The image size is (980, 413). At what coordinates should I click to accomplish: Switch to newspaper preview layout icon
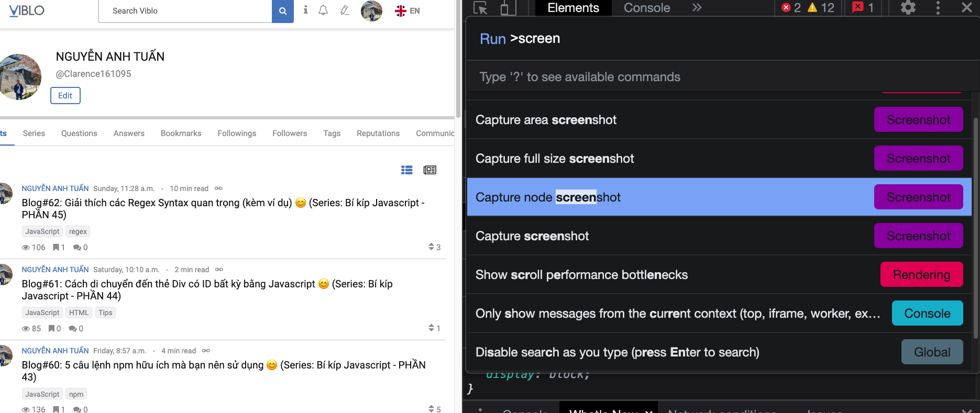click(430, 170)
